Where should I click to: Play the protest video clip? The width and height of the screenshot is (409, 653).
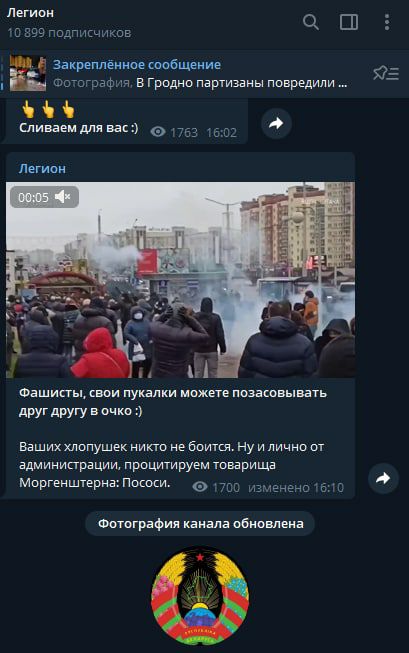(x=180, y=280)
